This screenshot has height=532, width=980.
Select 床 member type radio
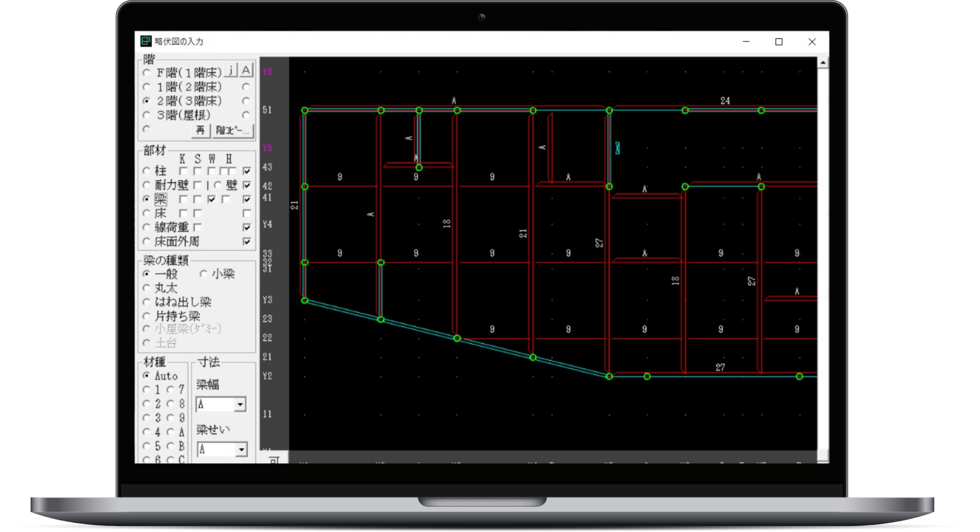146,213
